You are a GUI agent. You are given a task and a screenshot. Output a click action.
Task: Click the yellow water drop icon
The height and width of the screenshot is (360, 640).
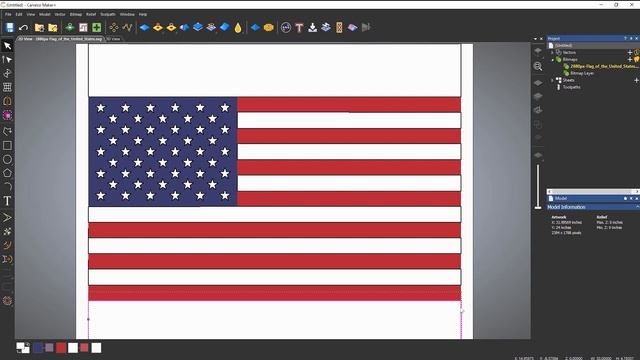(x=238, y=27)
